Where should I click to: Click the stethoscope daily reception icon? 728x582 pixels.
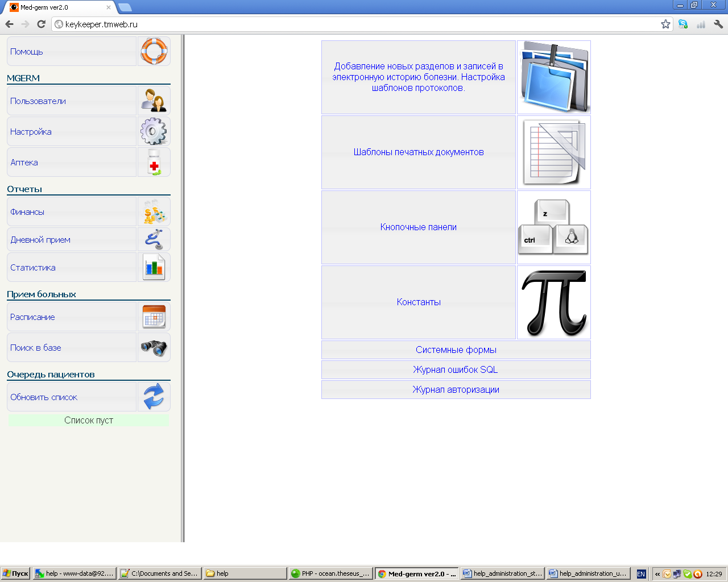click(154, 239)
